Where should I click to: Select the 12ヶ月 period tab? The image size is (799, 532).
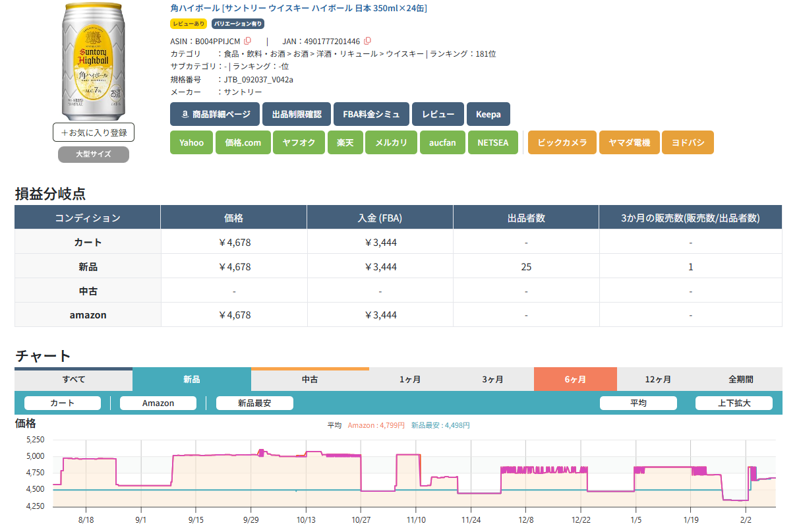(x=658, y=380)
